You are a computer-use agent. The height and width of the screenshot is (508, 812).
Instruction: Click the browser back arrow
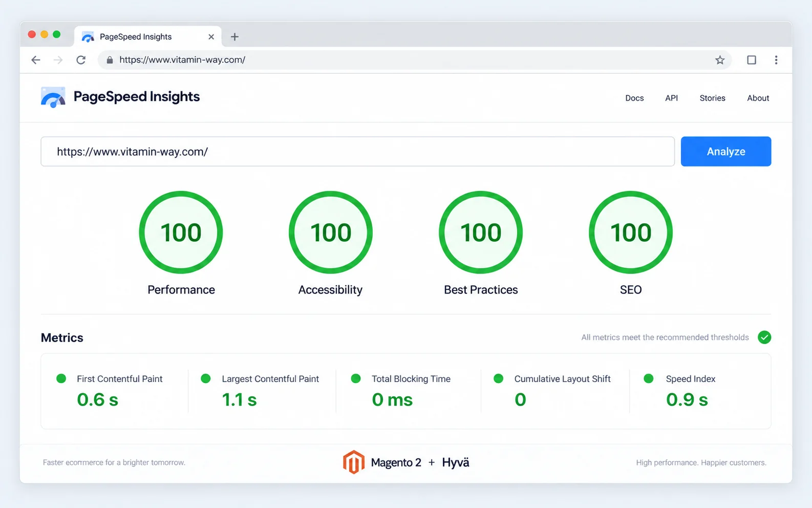pos(36,60)
